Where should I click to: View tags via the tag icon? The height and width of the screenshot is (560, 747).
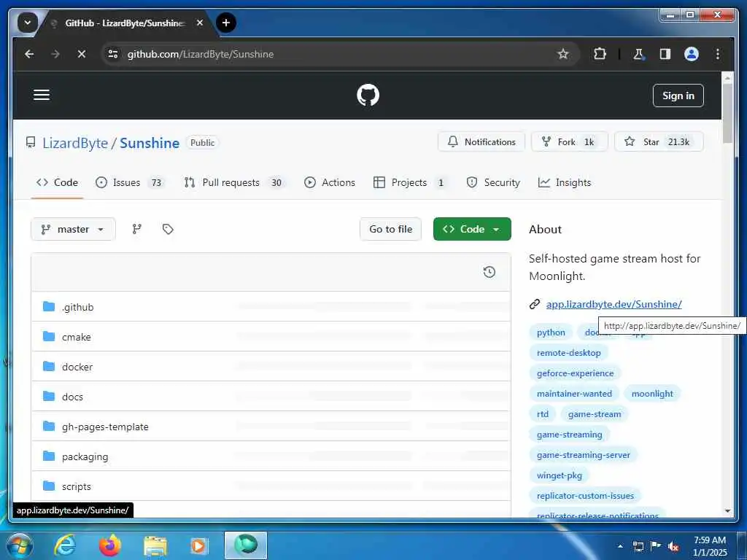pos(168,229)
